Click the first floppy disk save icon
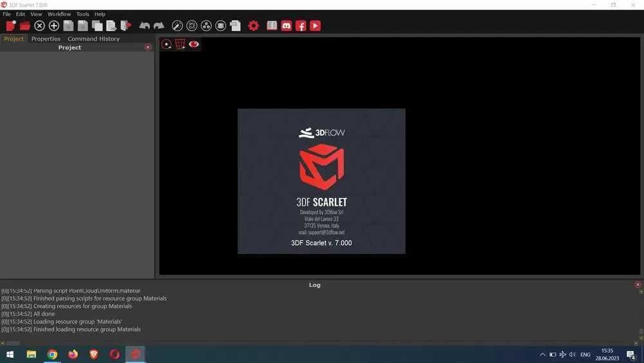The image size is (644, 363). (x=68, y=26)
